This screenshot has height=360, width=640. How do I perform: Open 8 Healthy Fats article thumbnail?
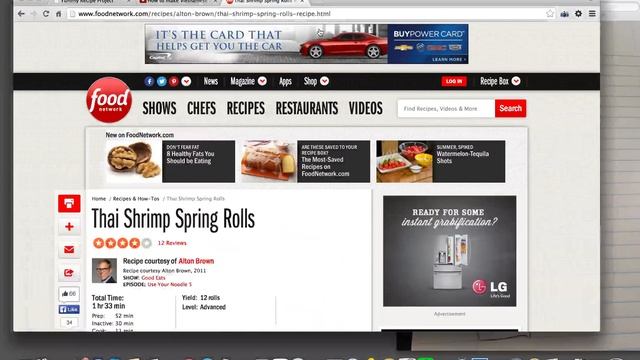coord(170,162)
